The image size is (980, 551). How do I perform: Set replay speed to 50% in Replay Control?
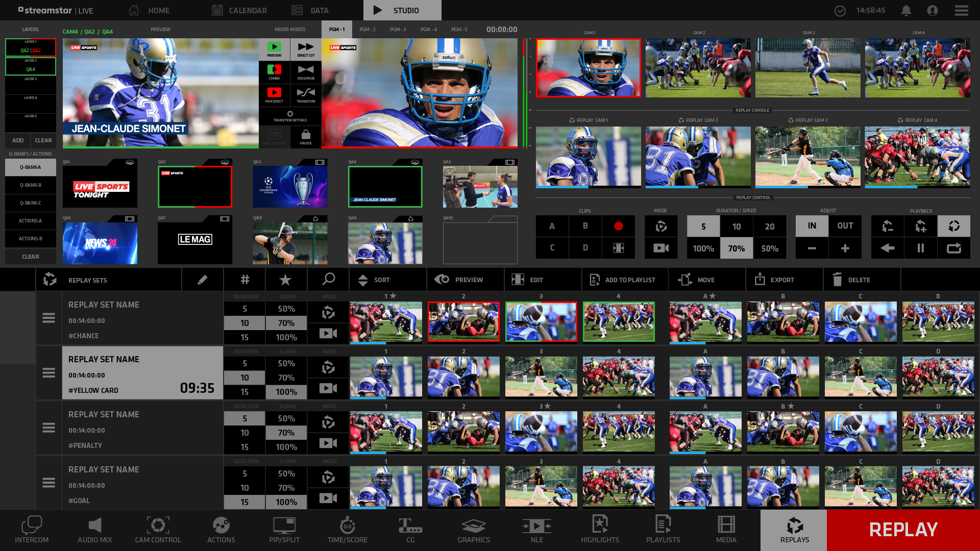point(769,248)
